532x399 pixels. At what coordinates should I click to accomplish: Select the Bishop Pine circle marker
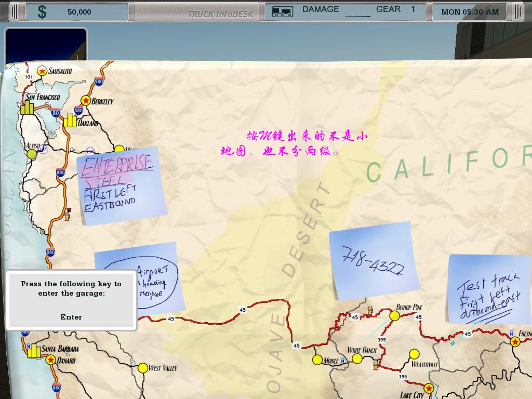tap(395, 316)
